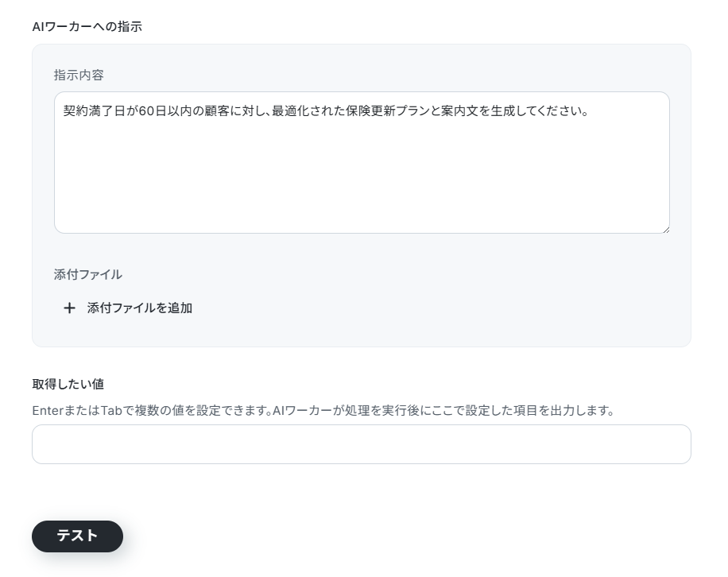Focus the 指示内容 instruction textarea
This screenshot has height=577, width=728.
[x=362, y=162]
